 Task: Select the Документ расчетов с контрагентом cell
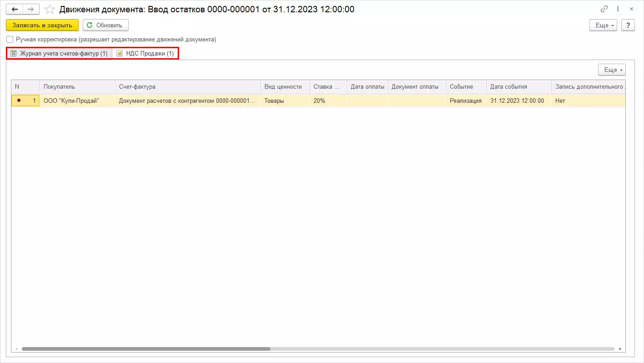click(188, 101)
